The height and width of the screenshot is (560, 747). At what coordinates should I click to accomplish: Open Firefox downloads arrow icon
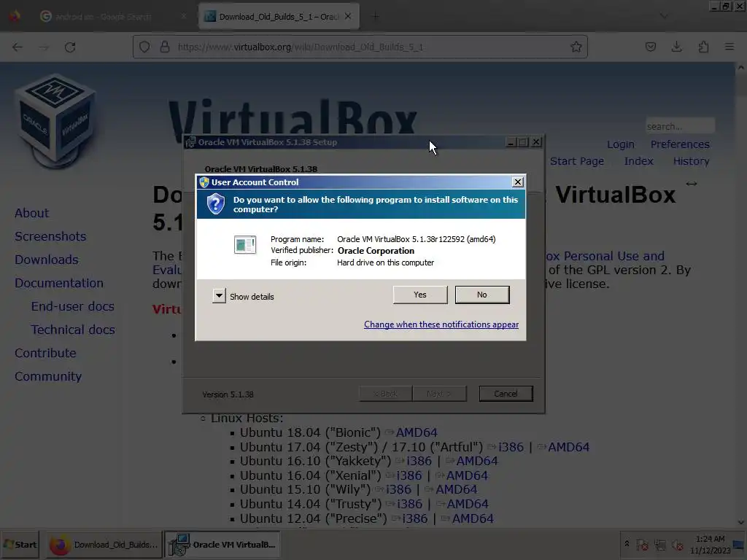tap(676, 47)
